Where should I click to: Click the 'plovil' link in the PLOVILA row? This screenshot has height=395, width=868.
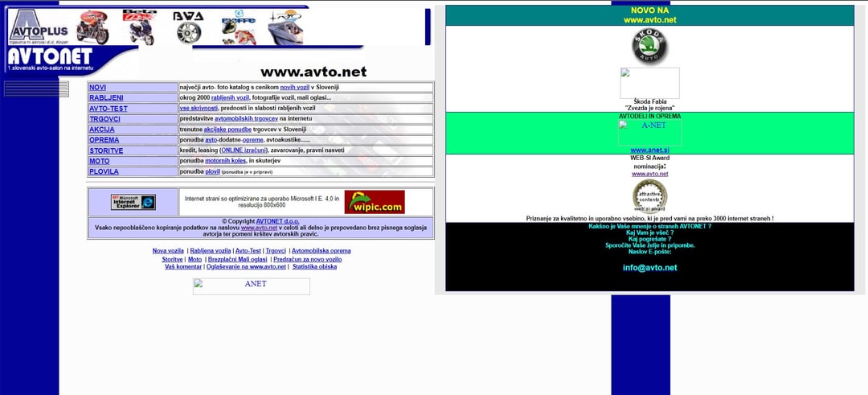pyautogui.click(x=212, y=171)
